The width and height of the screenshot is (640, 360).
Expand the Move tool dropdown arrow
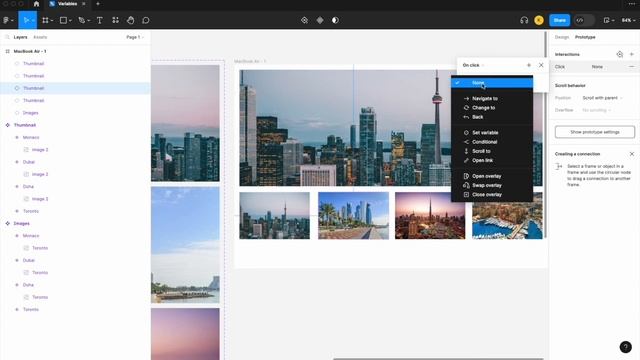33,20
